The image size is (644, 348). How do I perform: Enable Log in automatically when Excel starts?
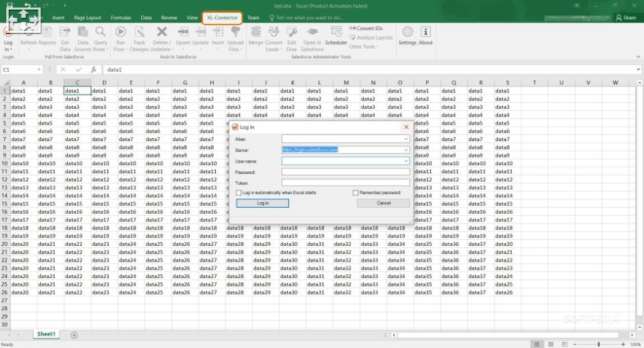pyautogui.click(x=238, y=192)
